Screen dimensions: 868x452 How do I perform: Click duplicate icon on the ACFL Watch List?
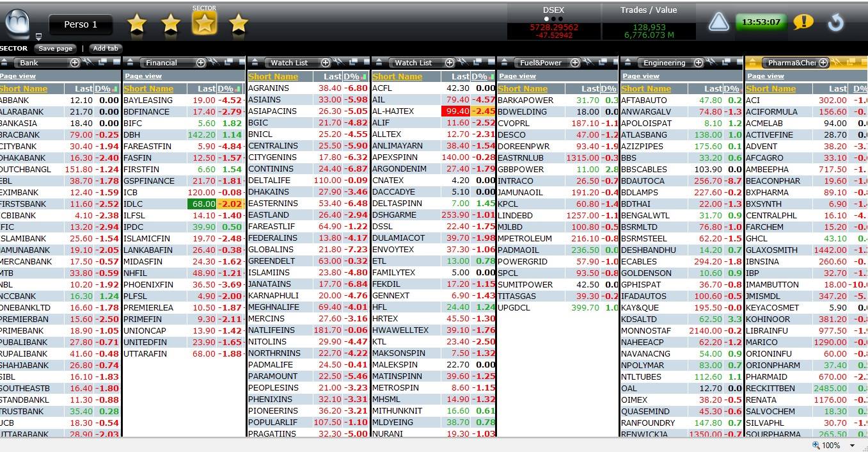(477, 62)
